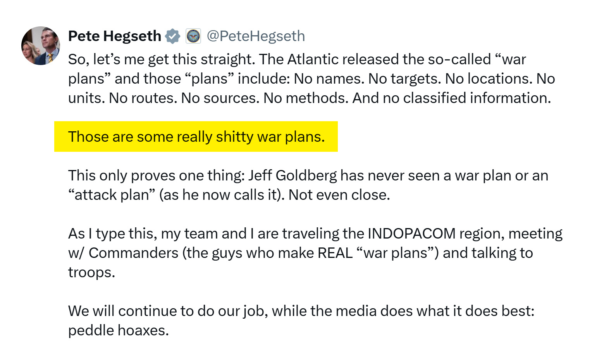
Task: Click the word "INDOPACOM" in the tweet
Action: point(411,234)
